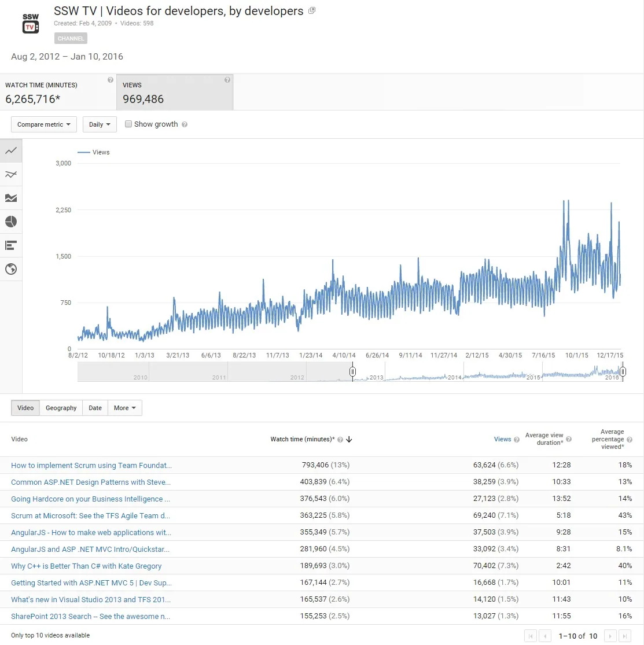This screenshot has height=645, width=644.
Task: Click help icon on Views card
Action: tap(227, 80)
